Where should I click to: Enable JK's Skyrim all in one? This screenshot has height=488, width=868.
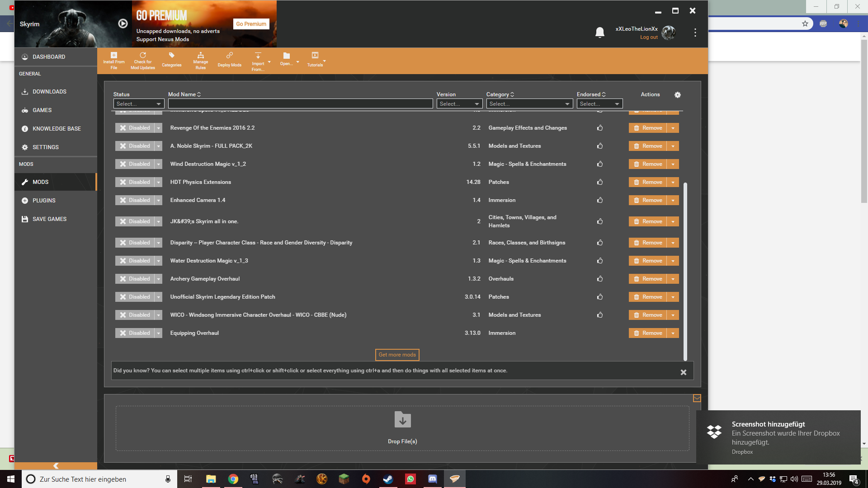[135, 221]
